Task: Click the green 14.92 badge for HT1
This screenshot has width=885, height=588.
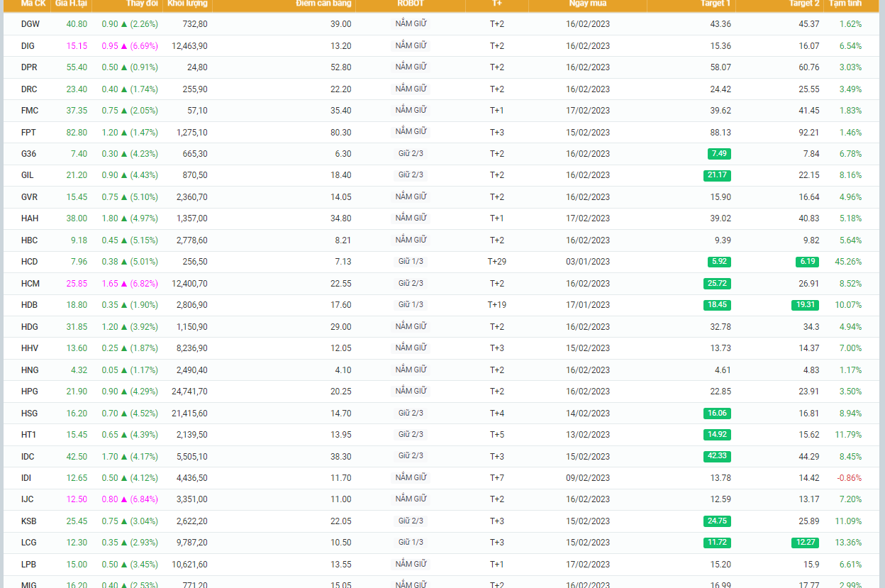Action: (x=718, y=435)
